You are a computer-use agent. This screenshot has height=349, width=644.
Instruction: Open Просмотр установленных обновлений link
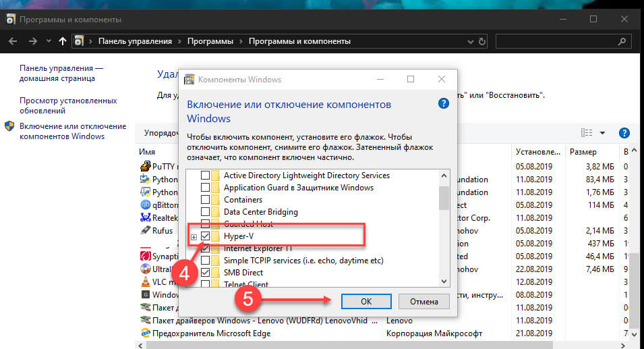[x=68, y=106]
